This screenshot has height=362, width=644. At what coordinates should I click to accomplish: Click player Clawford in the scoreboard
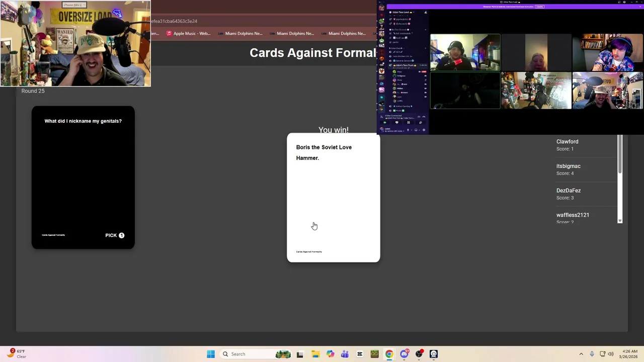(567, 142)
